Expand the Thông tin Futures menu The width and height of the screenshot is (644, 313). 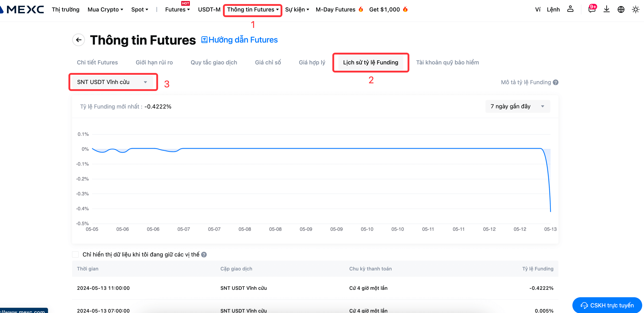coord(252,9)
